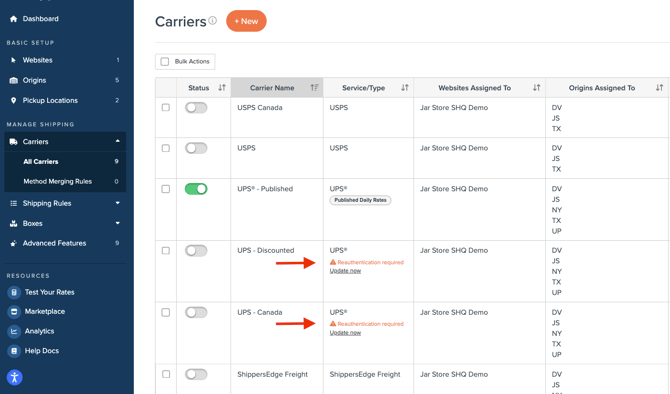Click the Pickup Locations pin icon
670x394 pixels.
[x=13, y=100]
